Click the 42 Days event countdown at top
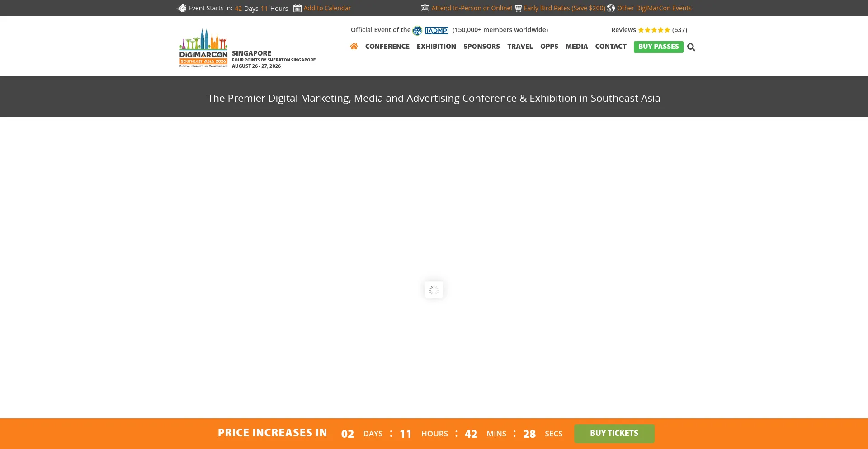The image size is (868, 449). tap(246, 9)
